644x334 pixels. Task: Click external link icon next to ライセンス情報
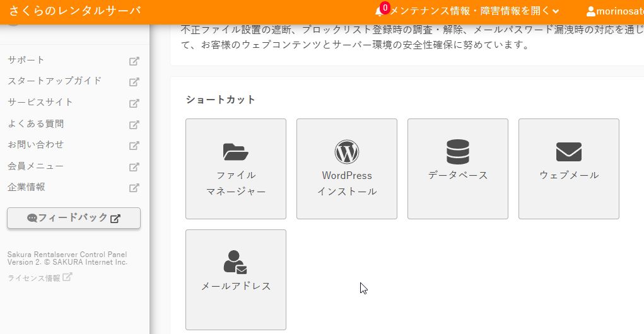[67, 277]
